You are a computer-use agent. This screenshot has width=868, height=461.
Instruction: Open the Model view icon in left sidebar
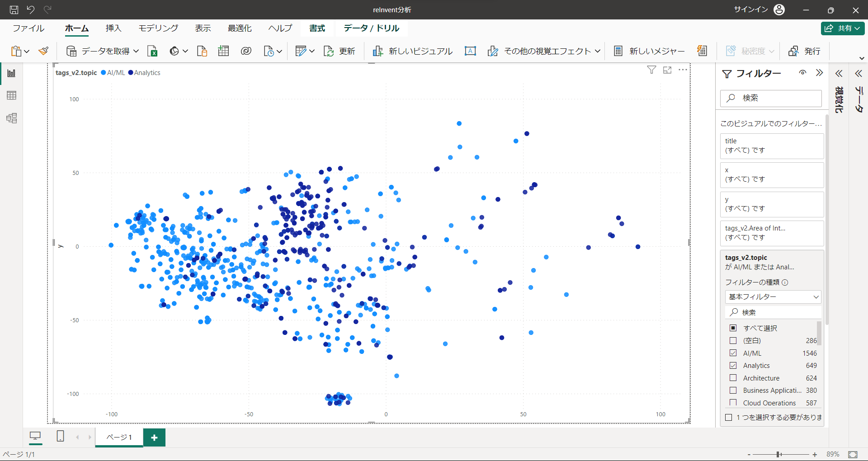[12, 118]
